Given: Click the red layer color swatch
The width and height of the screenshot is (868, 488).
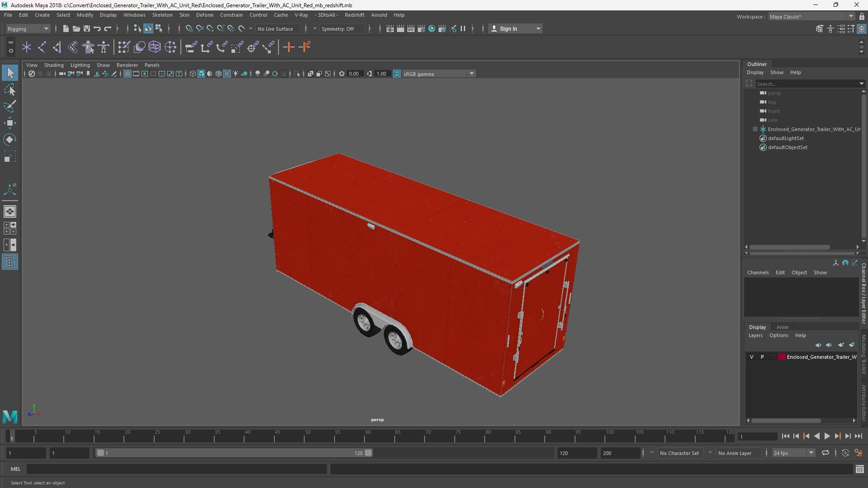Looking at the screenshot, I should tap(782, 357).
